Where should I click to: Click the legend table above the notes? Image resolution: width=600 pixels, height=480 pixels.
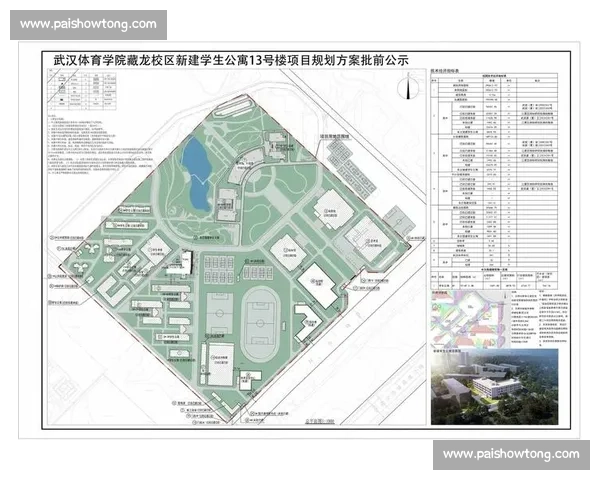pyautogui.click(x=82, y=91)
